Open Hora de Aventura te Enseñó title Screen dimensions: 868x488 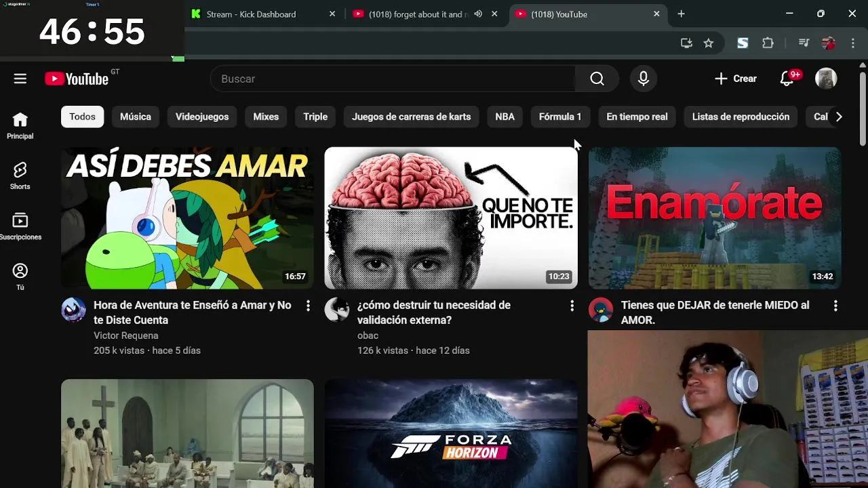click(193, 312)
